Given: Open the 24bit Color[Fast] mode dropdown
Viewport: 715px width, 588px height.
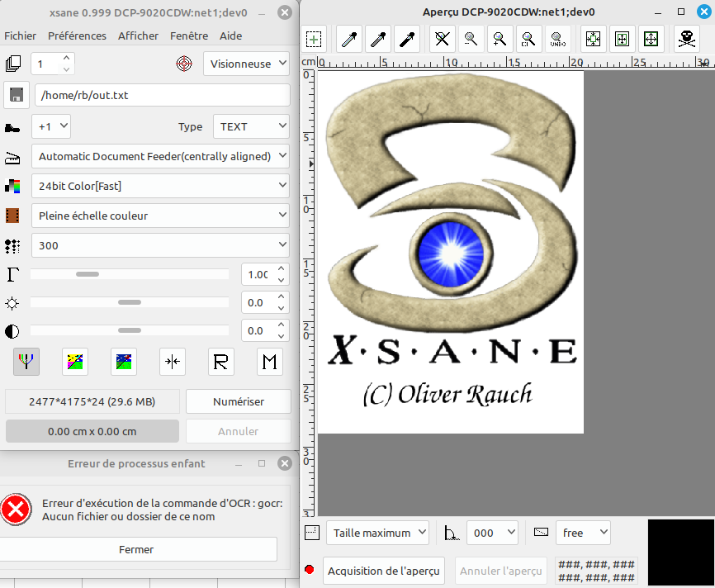Looking at the screenshot, I should click(160, 186).
